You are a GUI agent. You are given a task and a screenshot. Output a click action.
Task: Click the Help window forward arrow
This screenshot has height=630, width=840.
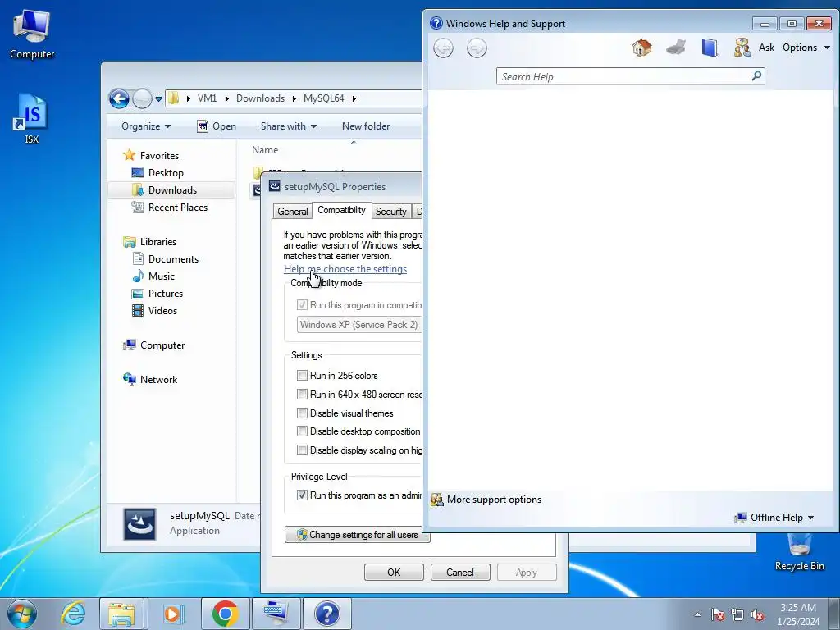tap(477, 48)
